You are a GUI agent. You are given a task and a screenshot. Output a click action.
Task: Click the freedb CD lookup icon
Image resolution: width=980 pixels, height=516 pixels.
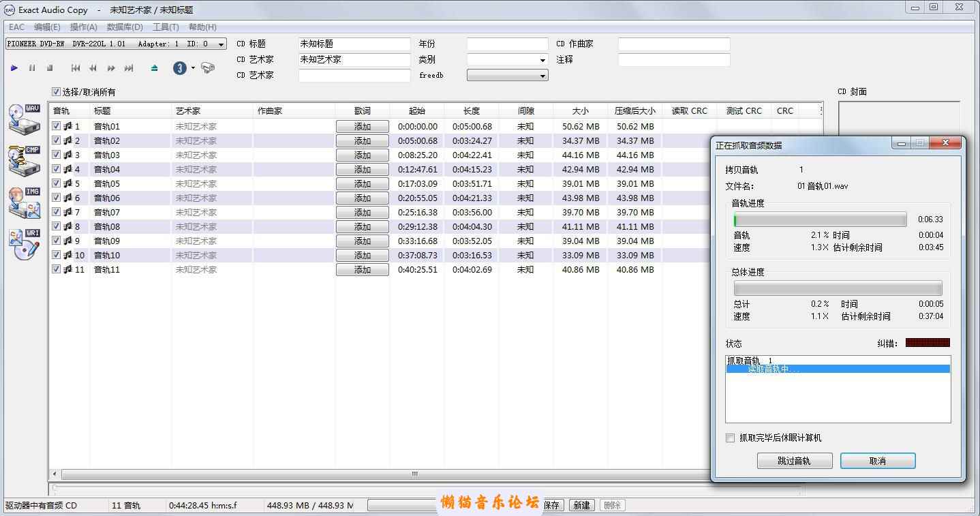point(208,68)
